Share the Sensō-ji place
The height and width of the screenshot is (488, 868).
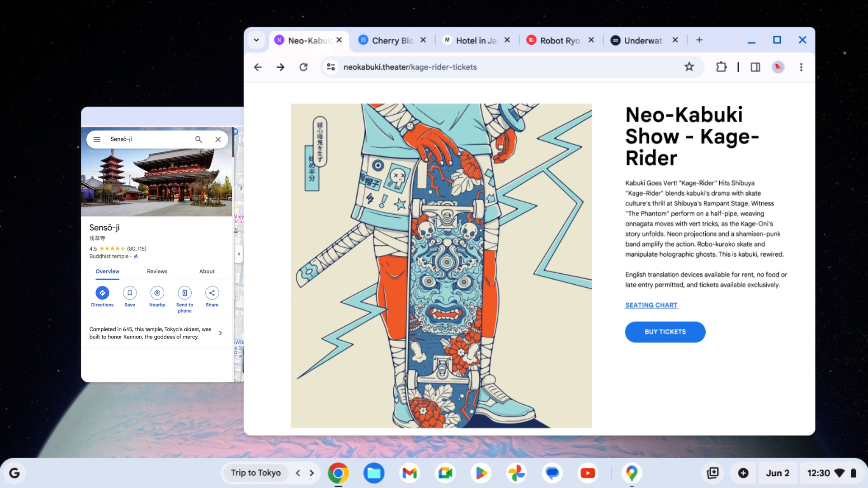point(212,297)
